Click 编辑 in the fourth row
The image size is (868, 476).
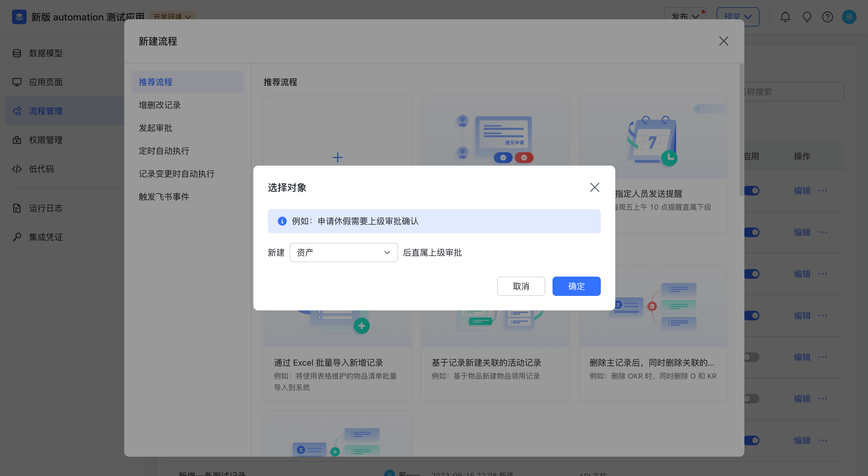(x=802, y=316)
